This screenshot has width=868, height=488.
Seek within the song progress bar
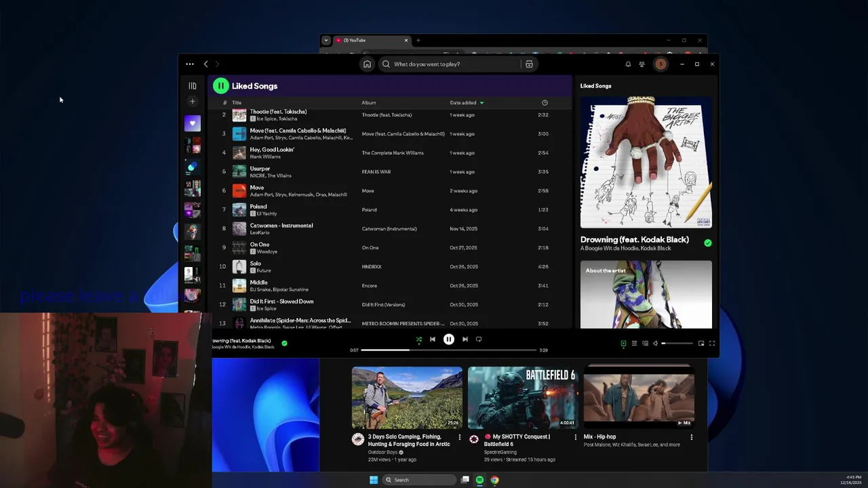[448, 350]
